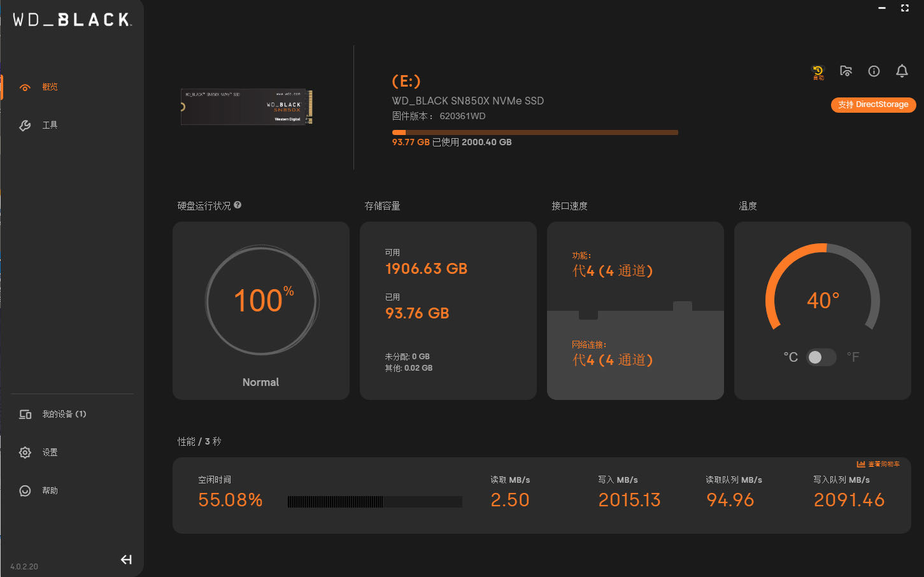Click the drive capacity usage bar

tap(535, 132)
